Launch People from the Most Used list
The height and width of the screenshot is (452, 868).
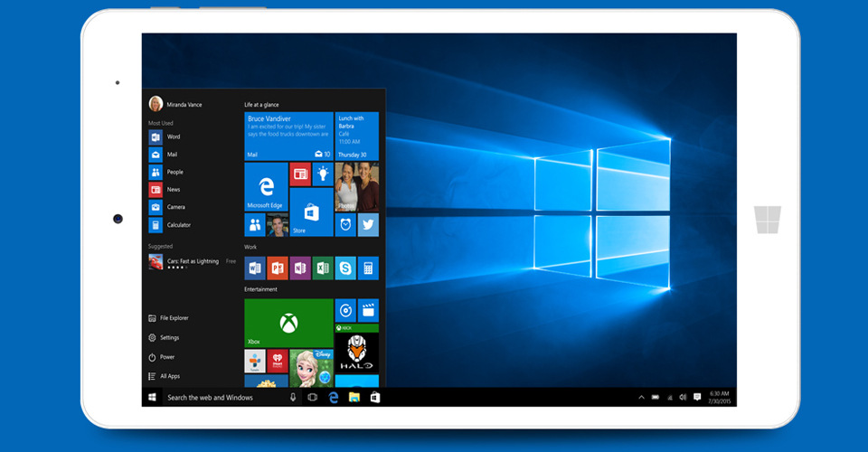166,172
